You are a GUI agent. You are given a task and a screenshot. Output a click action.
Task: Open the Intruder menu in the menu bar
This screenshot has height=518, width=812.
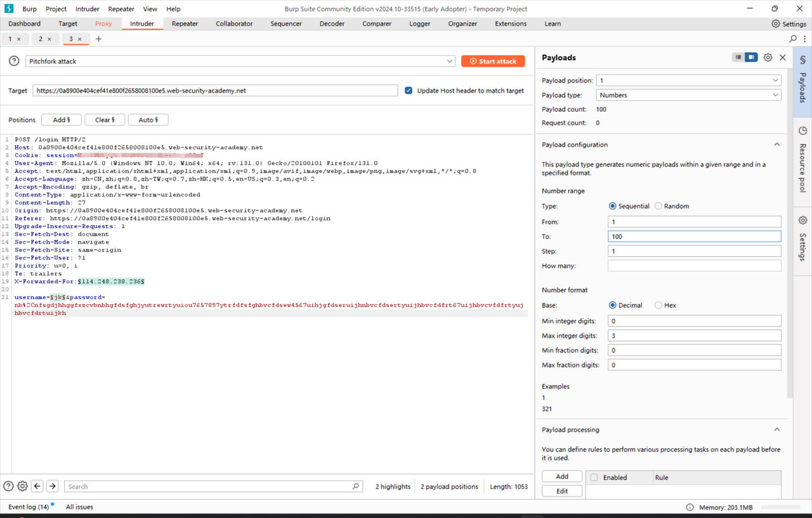[87, 8]
